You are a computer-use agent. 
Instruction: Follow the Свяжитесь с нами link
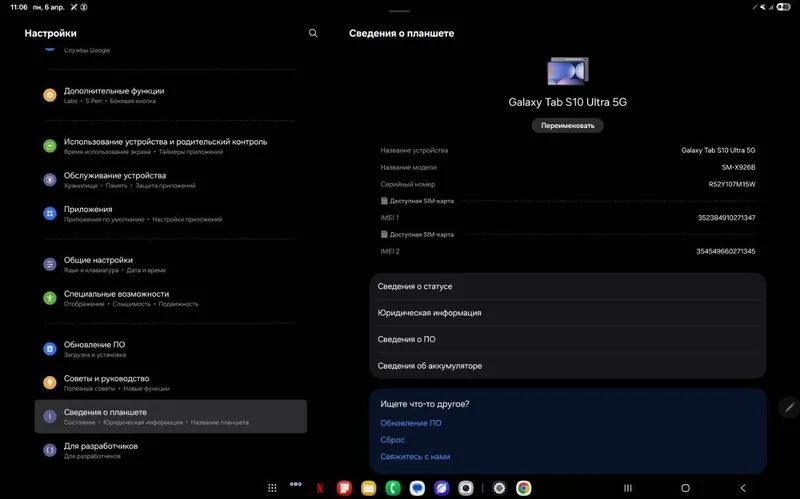pos(415,457)
